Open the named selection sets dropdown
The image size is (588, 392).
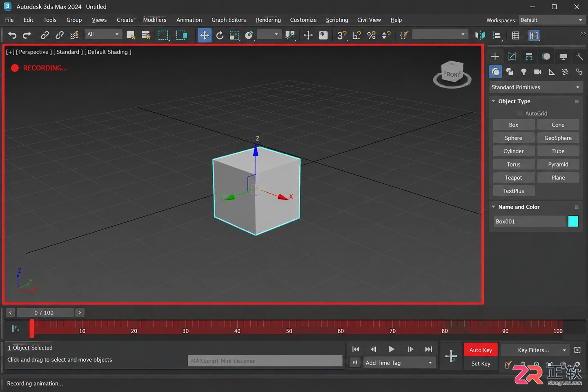click(439, 34)
